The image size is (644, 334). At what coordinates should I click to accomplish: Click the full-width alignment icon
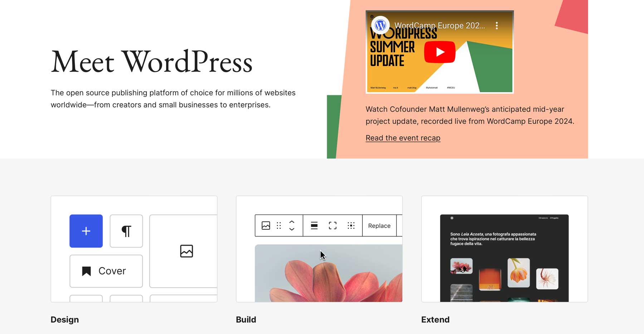point(314,225)
